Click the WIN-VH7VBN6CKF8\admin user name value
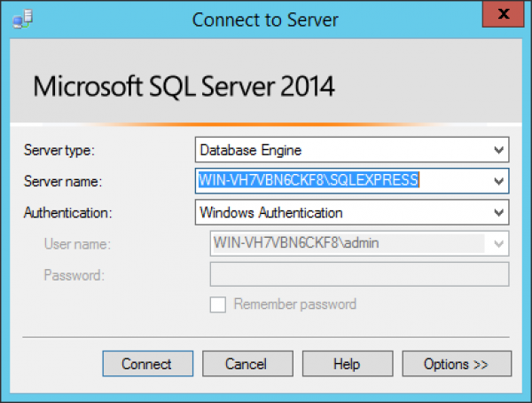Viewport: 532px width, 403px height. tap(296, 243)
